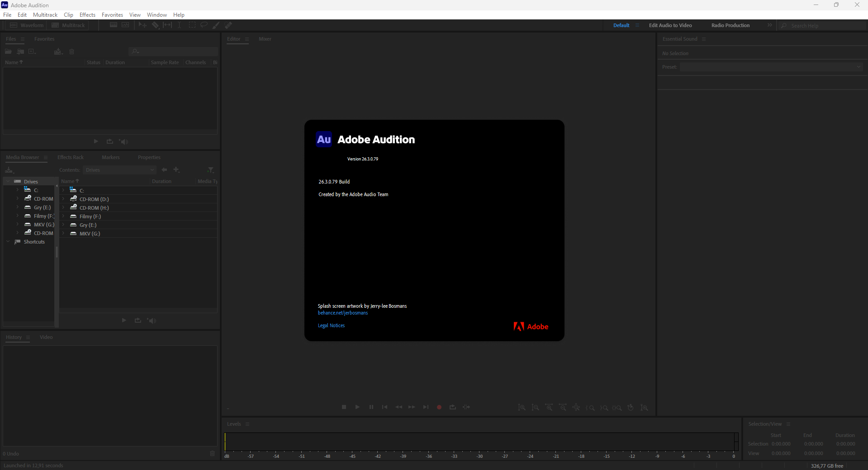Open the Media Browser file type filter

click(211, 170)
